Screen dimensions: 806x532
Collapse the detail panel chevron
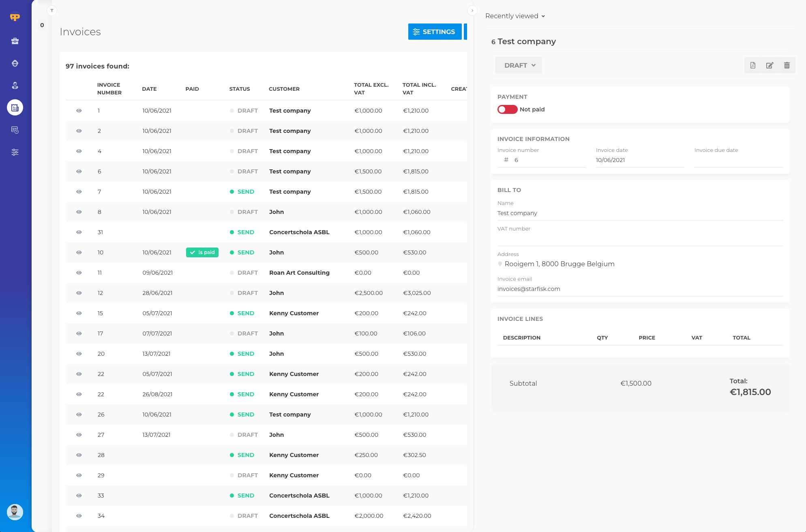pos(472,11)
